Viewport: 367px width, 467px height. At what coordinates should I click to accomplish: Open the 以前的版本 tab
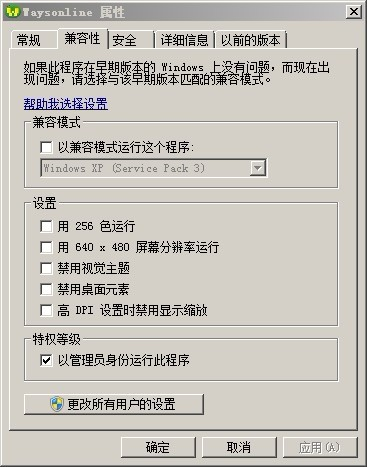coord(251,40)
